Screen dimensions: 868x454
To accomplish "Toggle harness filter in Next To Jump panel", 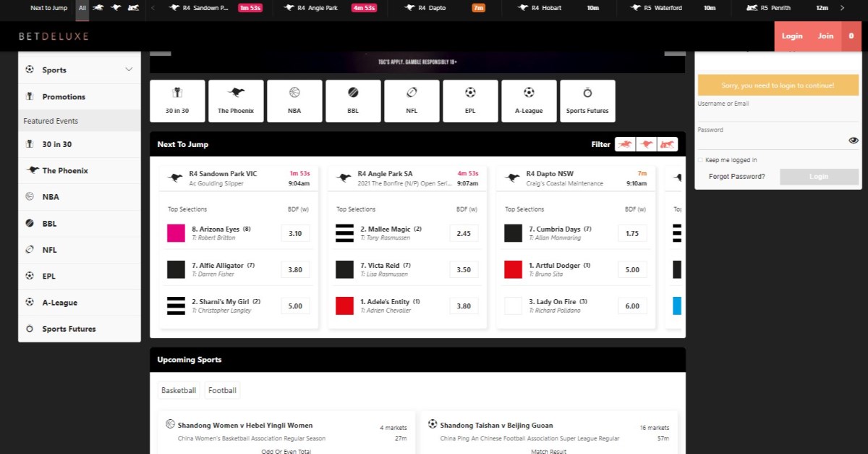I will [668, 144].
